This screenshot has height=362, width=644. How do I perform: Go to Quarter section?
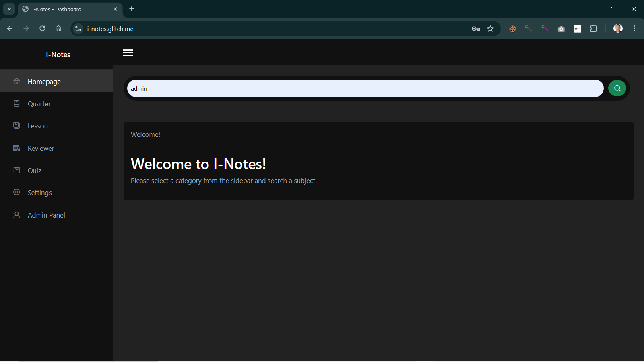pos(56,103)
